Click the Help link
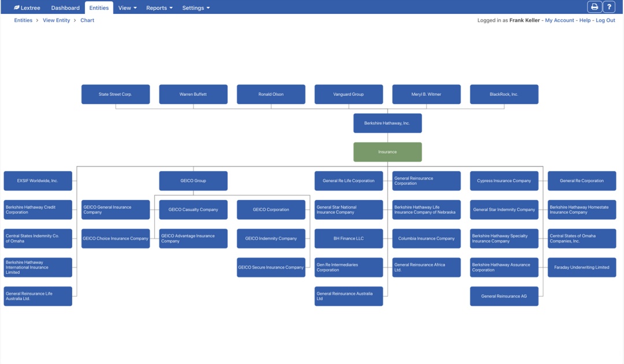The height and width of the screenshot is (364, 624). tap(585, 20)
